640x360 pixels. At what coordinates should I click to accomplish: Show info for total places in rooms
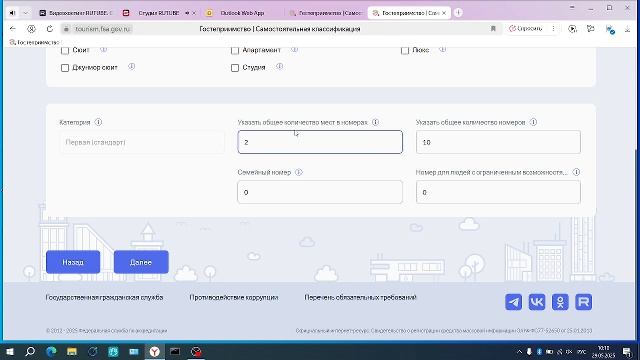[x=376, y=122]
